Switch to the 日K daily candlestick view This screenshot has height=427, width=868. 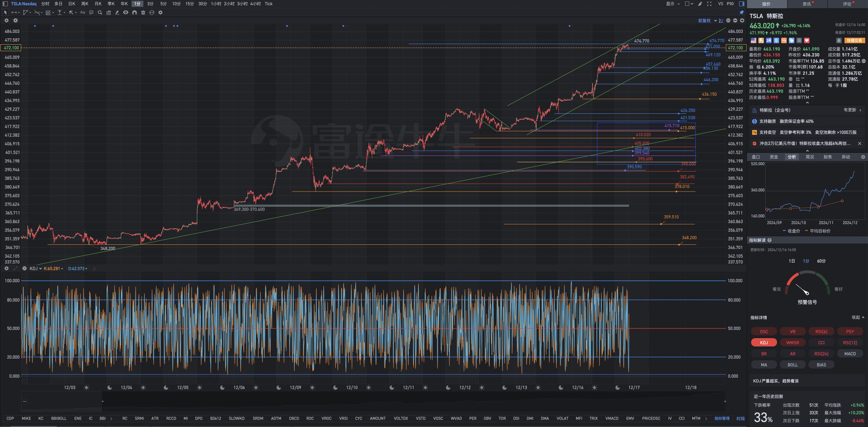click(72, 4)
